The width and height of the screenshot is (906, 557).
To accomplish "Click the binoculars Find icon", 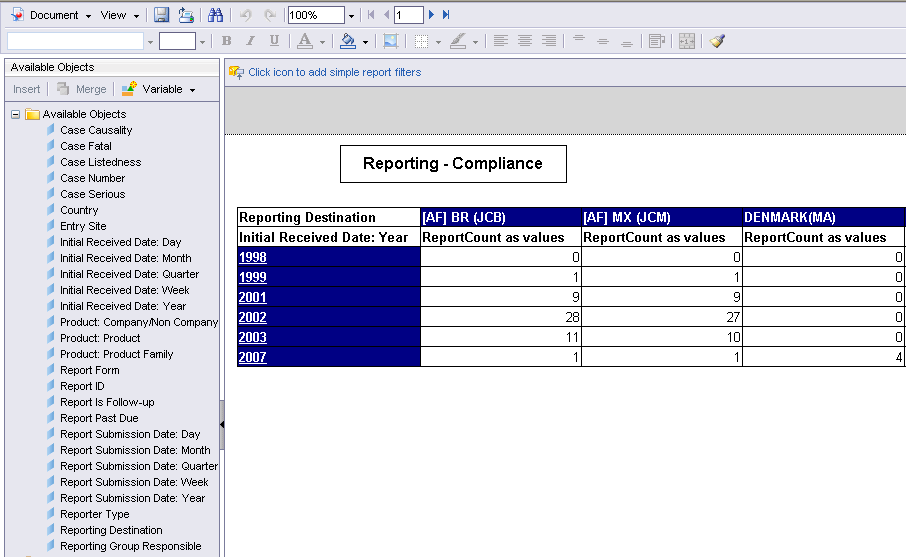I will (215, 15).
